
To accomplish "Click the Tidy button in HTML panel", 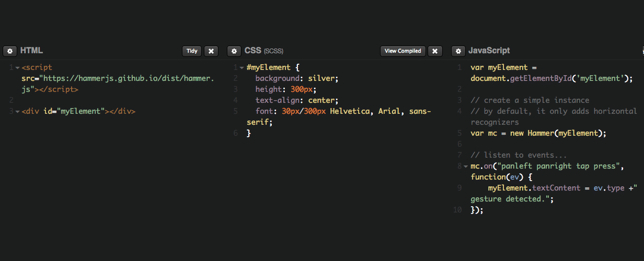I will coord(192,51).
